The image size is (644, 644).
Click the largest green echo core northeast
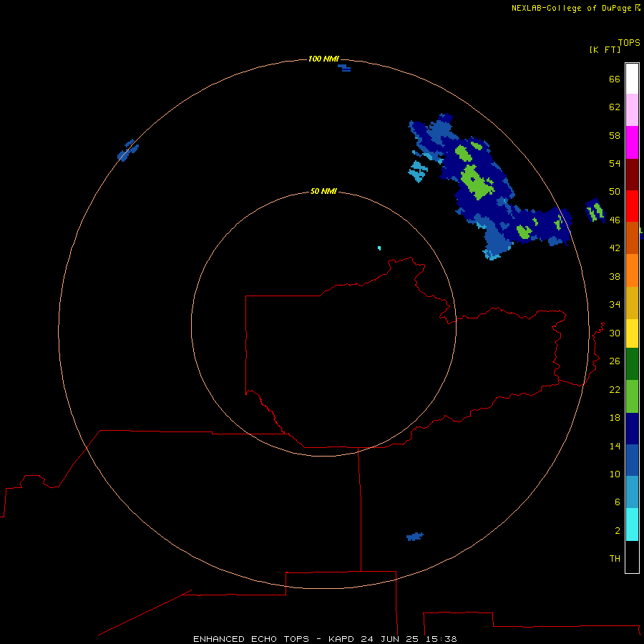(477, 182)
